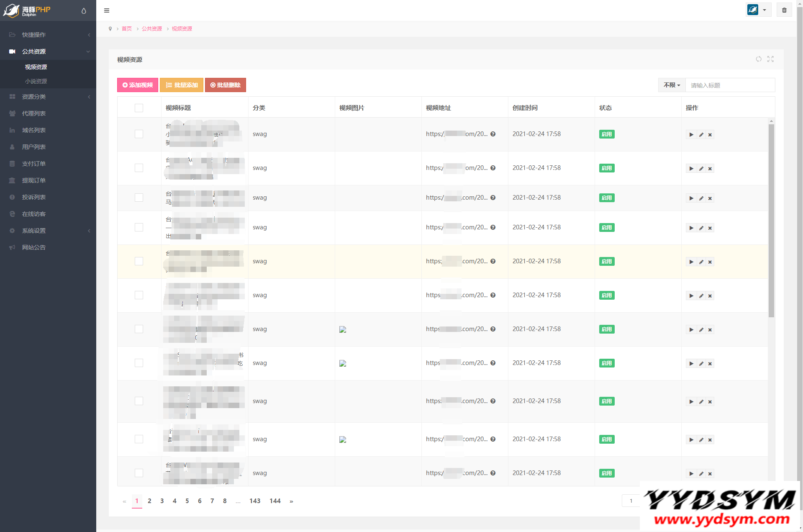803x532 pixels.
Task: Click the 用户列表 person icon
Action: [x=12, y=147]
